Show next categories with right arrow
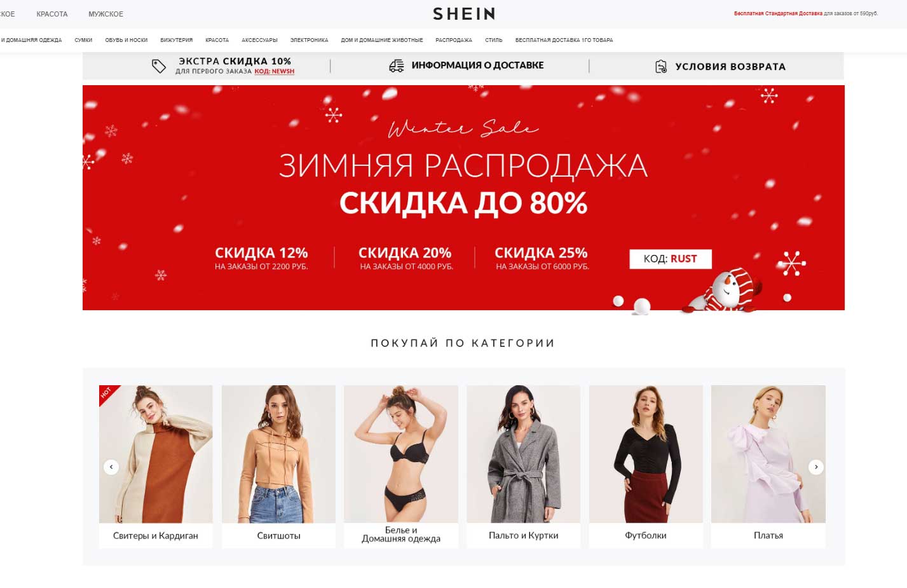The height and width of the screenshot is (588, 907). click(x=816, y=467)
